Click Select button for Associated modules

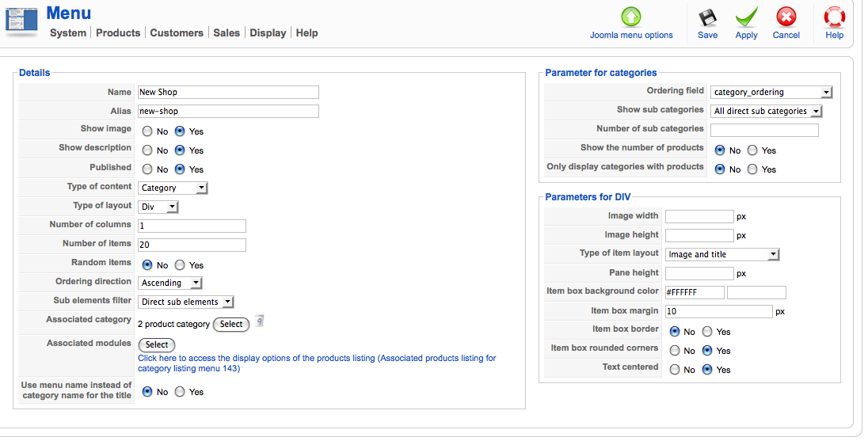[x=157, y=344]
